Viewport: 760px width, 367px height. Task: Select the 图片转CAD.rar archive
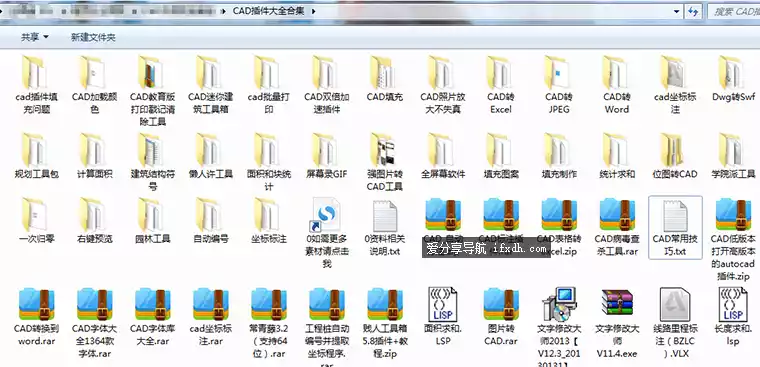[501, 317]
